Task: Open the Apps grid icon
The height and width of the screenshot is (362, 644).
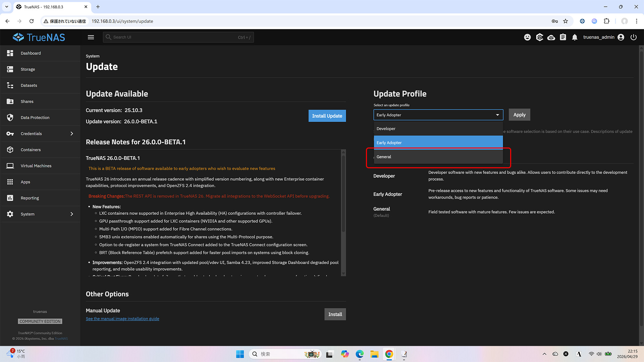Action: 10,182
